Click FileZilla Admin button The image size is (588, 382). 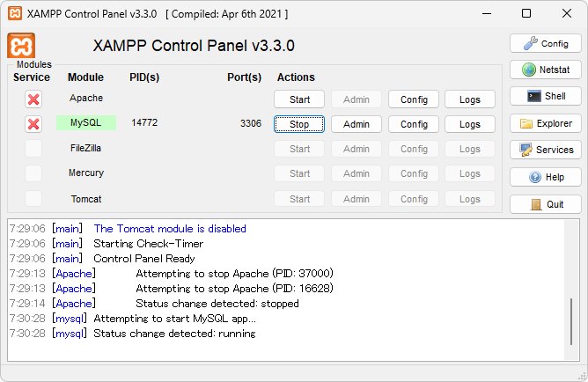[356, 149]
